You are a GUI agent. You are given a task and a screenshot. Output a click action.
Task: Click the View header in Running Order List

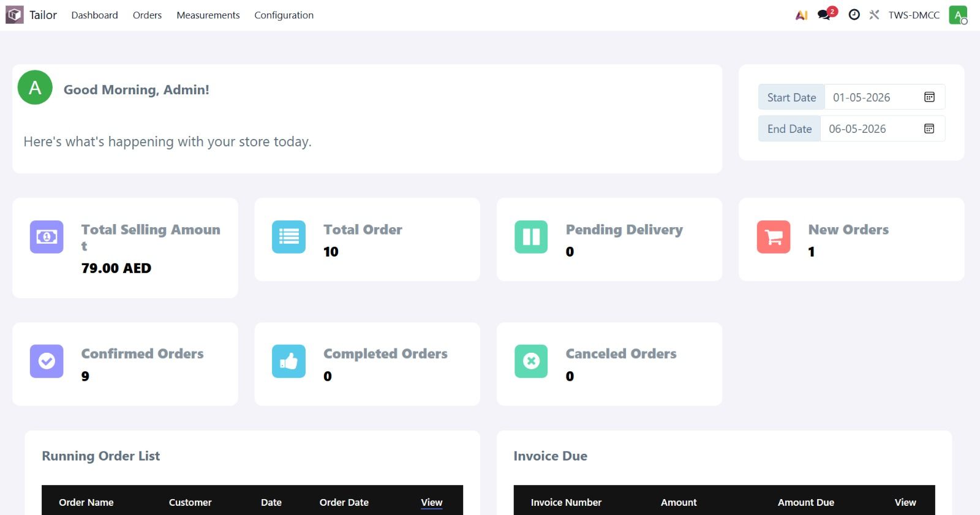[x=431, y=502]
